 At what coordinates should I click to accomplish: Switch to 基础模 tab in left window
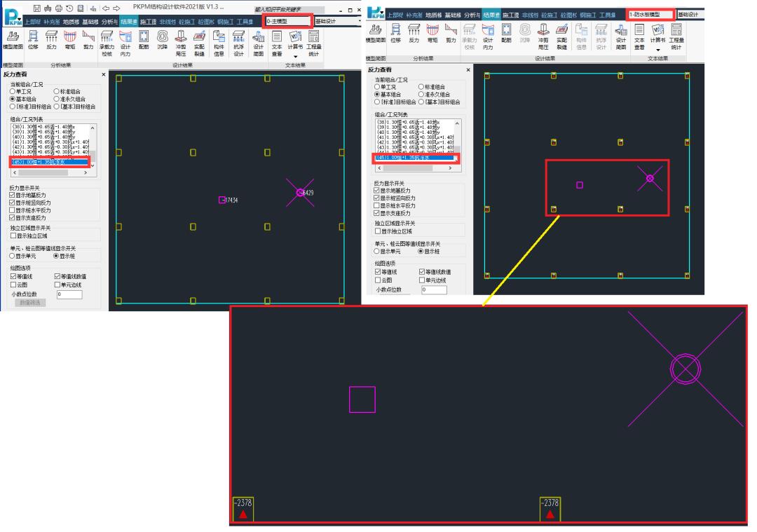click(x=90, y=22)
